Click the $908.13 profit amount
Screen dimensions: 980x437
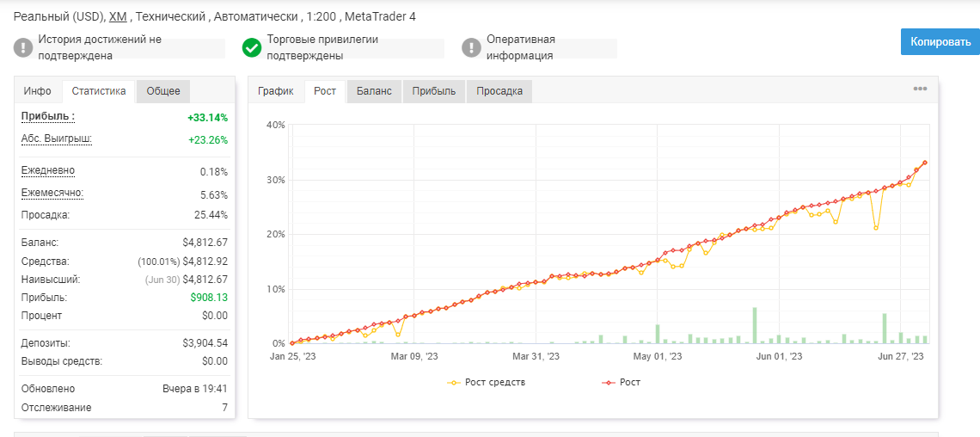pyautogui.click(x=210, y=298)
